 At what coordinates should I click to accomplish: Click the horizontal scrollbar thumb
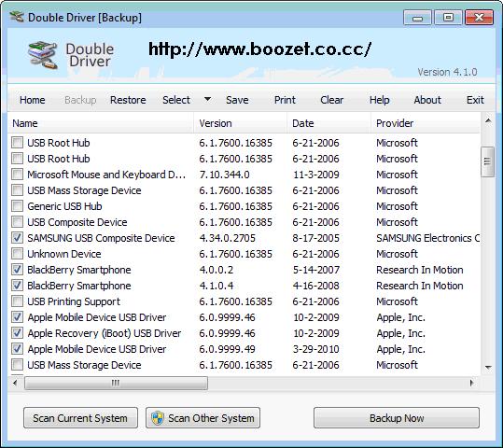[x=116, y=383]
